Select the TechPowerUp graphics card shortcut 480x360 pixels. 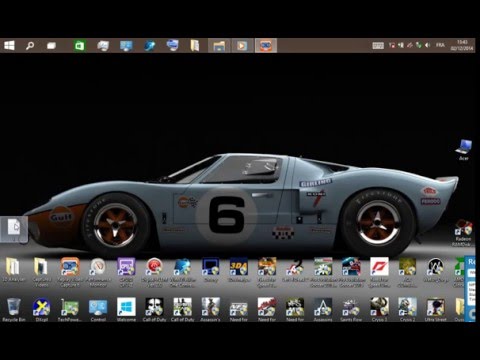70,310
